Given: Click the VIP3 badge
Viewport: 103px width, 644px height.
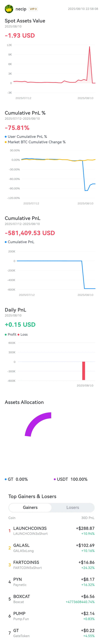Looking at the screenshot, I should tap(33, 9).
